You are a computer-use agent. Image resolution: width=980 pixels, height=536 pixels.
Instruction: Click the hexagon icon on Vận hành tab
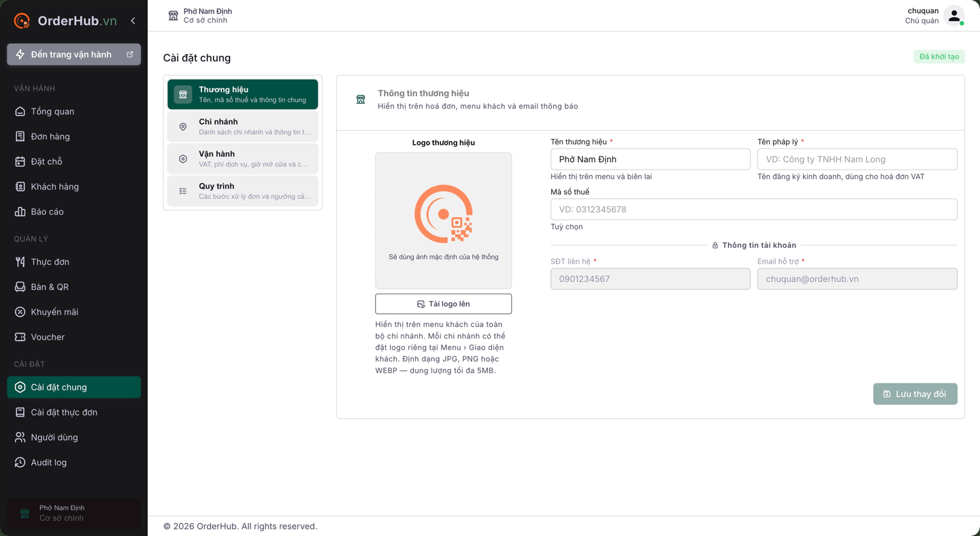click(183, 159)
